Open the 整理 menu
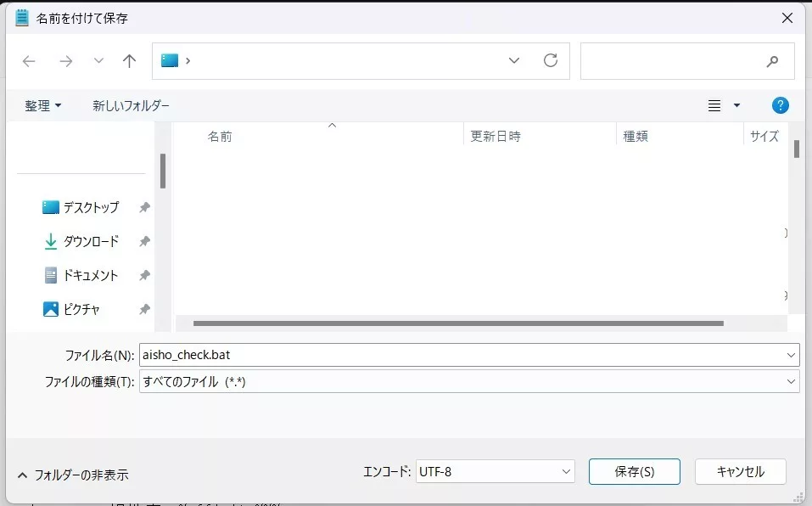This screenshot has width=812, height=506. coord(42,105)
